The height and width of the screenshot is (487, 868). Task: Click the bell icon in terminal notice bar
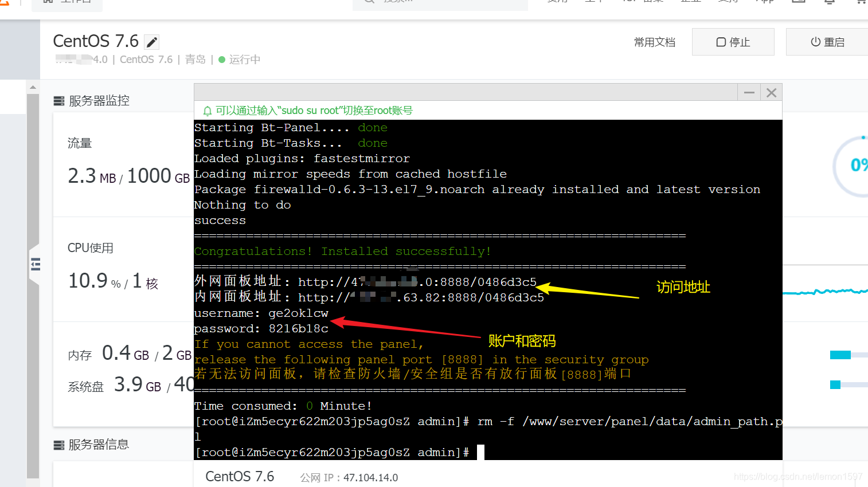point(208,111)
